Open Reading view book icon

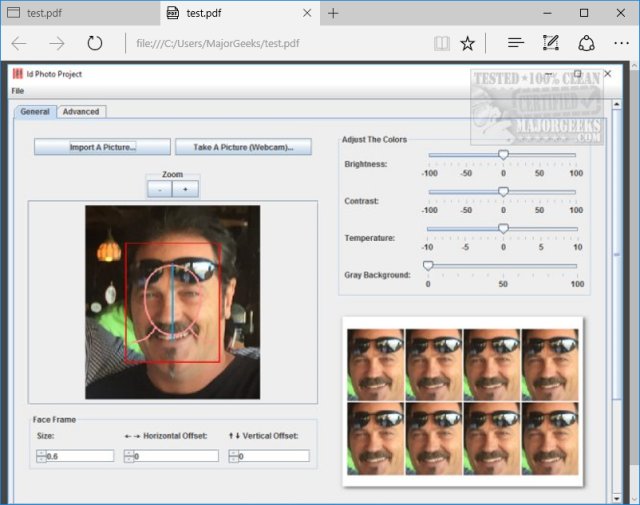point(442,43)
